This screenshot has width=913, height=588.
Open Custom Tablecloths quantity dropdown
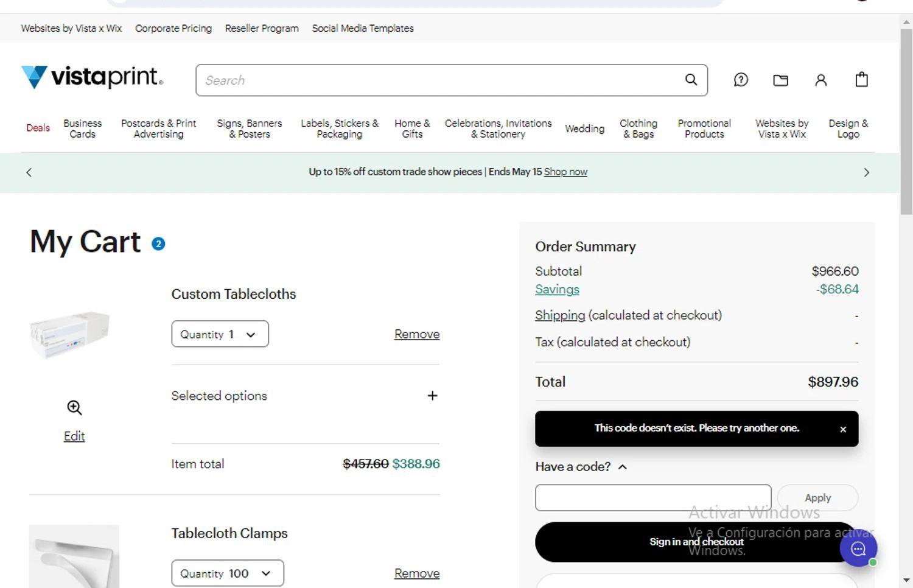pyautogui.click(x=220, y=334)
